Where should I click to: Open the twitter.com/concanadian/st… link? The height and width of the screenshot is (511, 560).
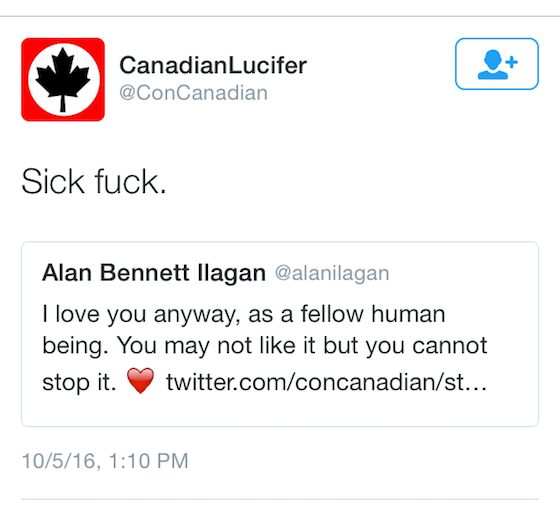[326, 381]
